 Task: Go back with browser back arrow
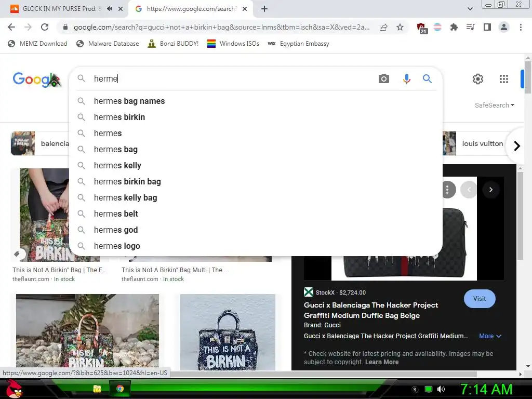(11, 27)
